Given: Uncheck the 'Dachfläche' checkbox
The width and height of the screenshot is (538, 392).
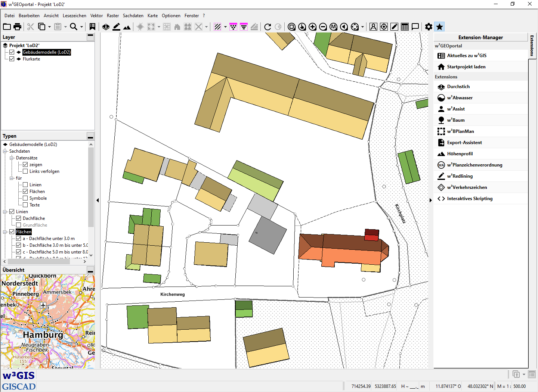Looking at the screenshot, I should [x=19, y=218].
